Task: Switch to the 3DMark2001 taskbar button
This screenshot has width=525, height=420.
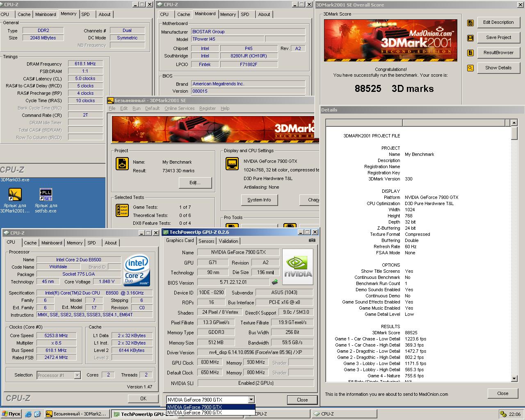Action: point(77,414)
